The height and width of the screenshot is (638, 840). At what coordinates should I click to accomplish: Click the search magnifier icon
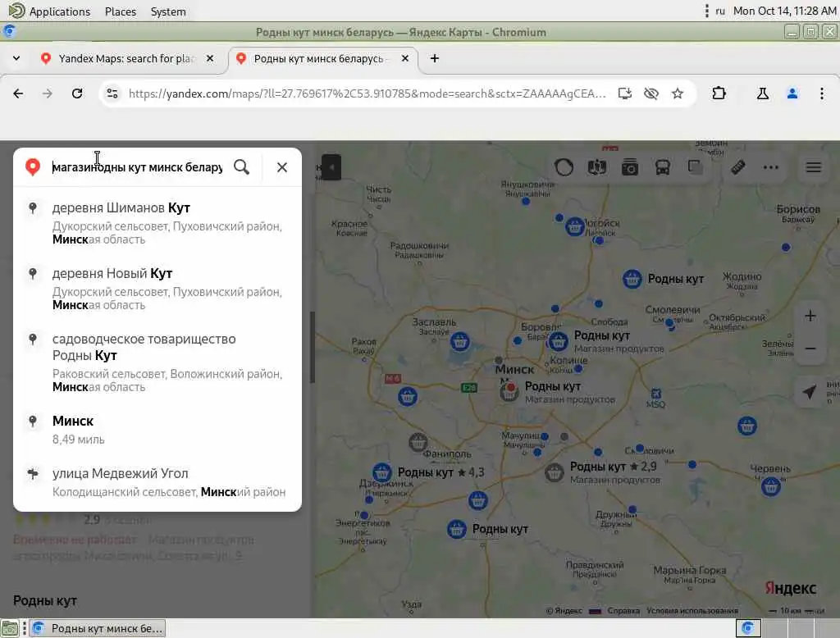point(242,167)
